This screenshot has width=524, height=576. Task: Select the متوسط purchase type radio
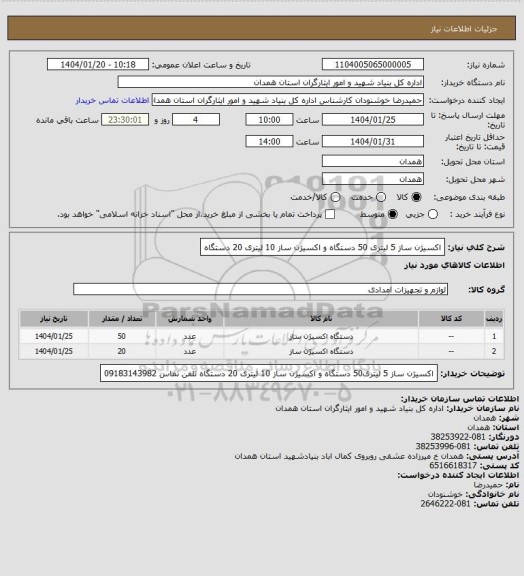coord(393,214)
